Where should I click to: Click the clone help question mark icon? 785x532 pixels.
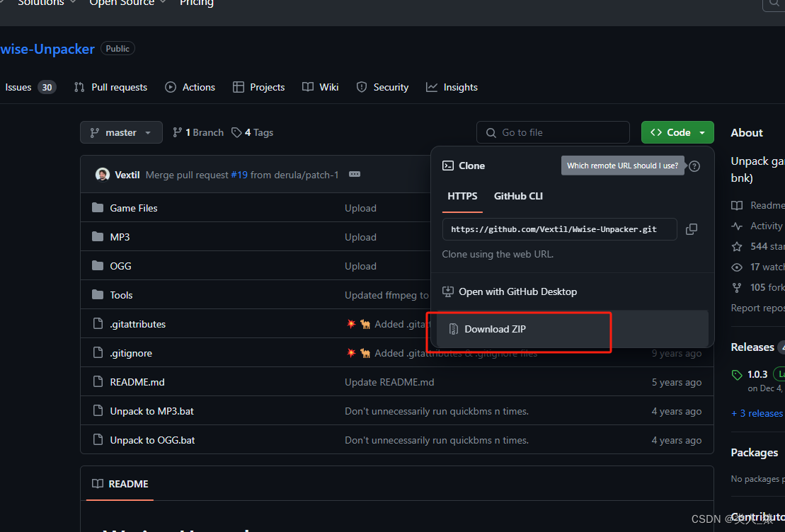coord(694,166)
